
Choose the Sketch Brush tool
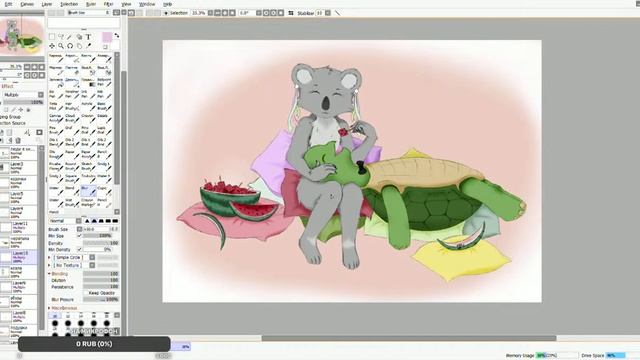(89, 166)
